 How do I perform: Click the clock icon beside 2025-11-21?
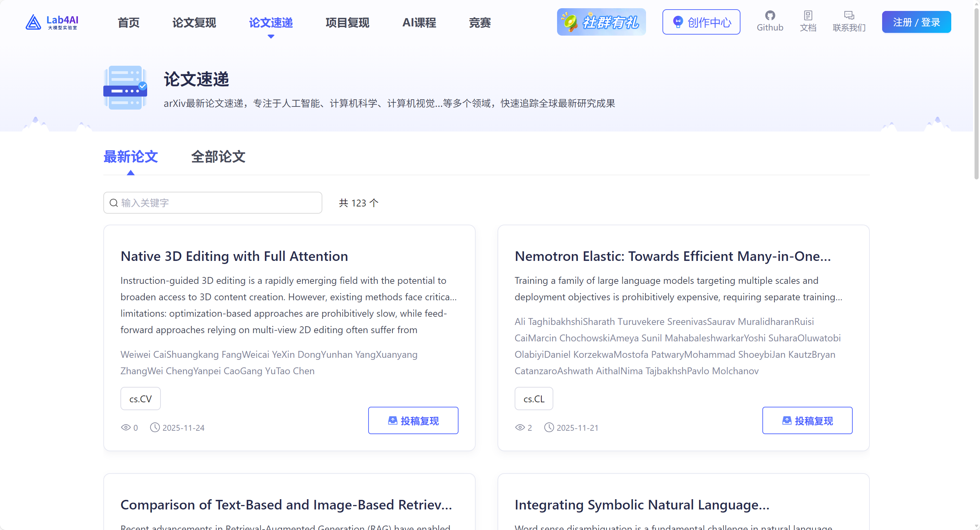coord(549,427)
